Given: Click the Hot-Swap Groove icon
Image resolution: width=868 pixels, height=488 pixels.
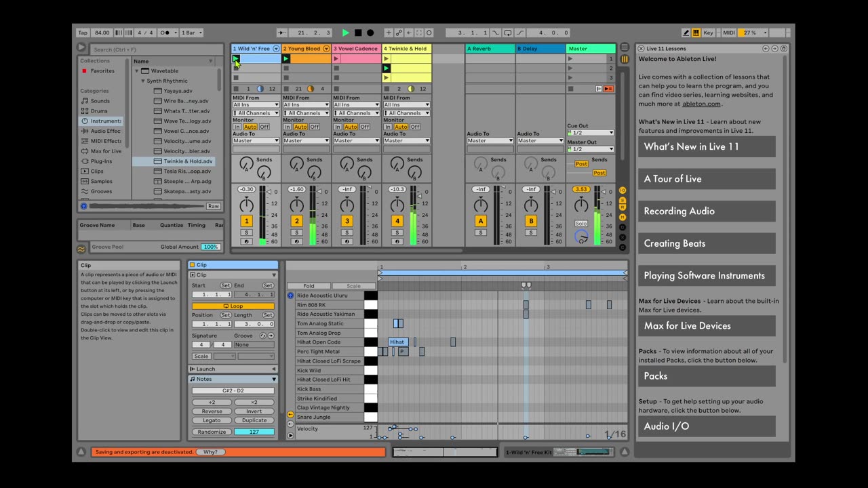Looking at the screenshot, I should 263,335.
